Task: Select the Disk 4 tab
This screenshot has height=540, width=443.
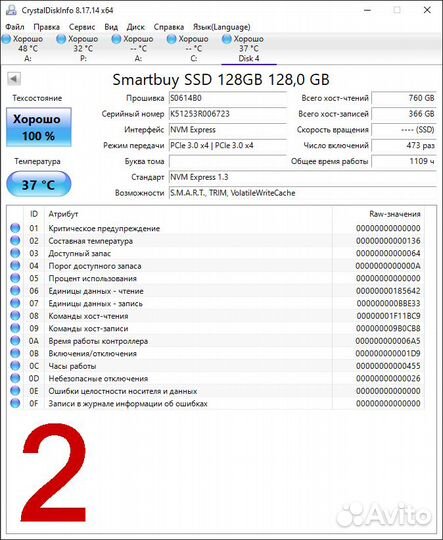Action: pos(249,49)
